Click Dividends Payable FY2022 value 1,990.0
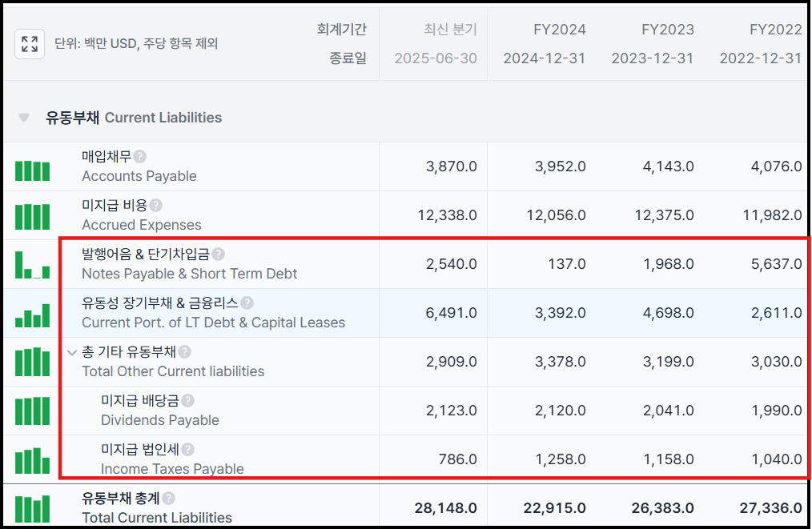This screenshot has width=812, height=529. click(776, 411)
